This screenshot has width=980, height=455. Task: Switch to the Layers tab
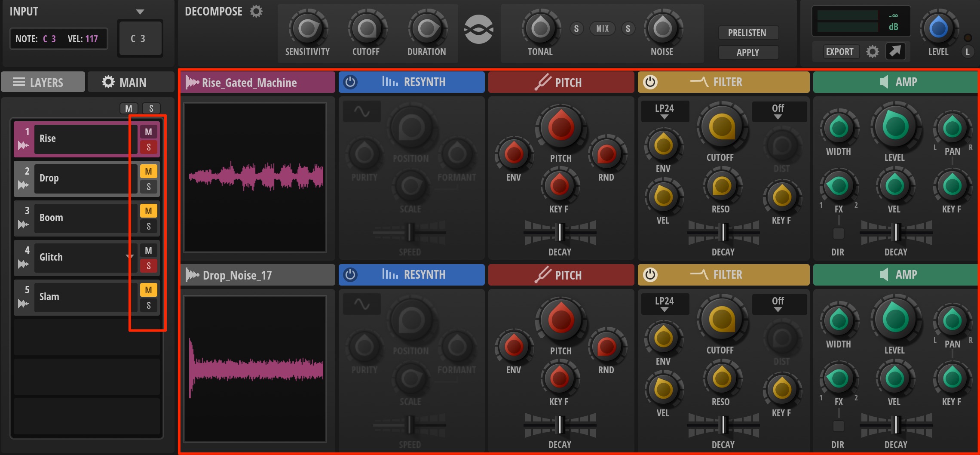(43, 82)
